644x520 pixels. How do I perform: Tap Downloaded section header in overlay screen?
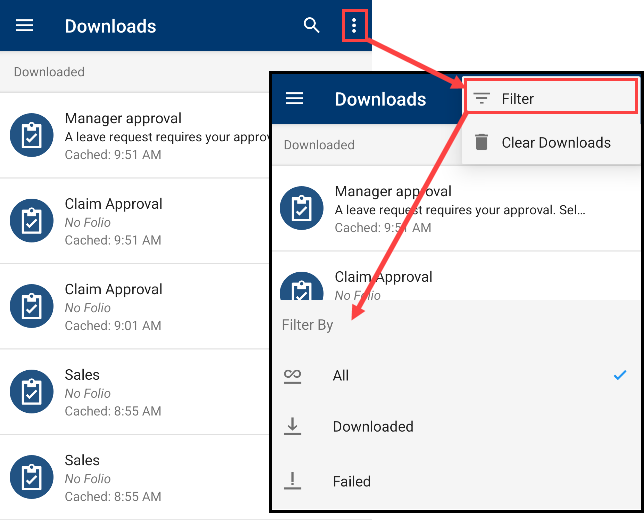319,145
